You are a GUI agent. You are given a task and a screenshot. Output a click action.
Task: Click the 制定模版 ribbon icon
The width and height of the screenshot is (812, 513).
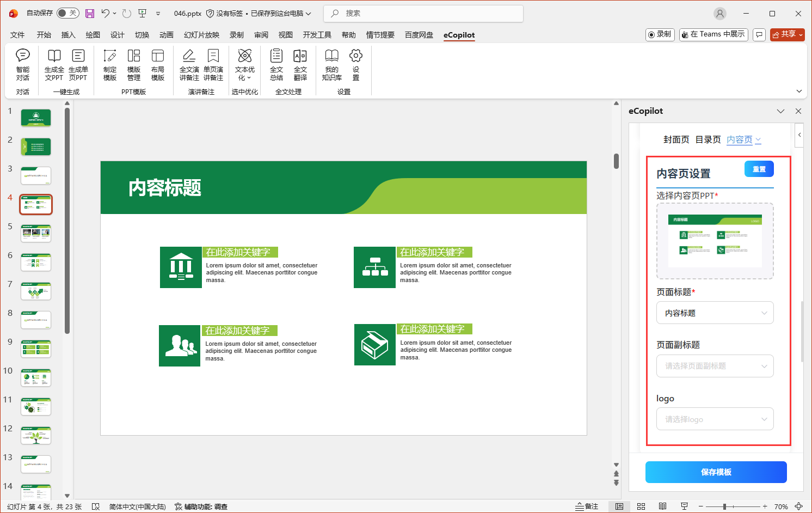click(x=110, y=65)
